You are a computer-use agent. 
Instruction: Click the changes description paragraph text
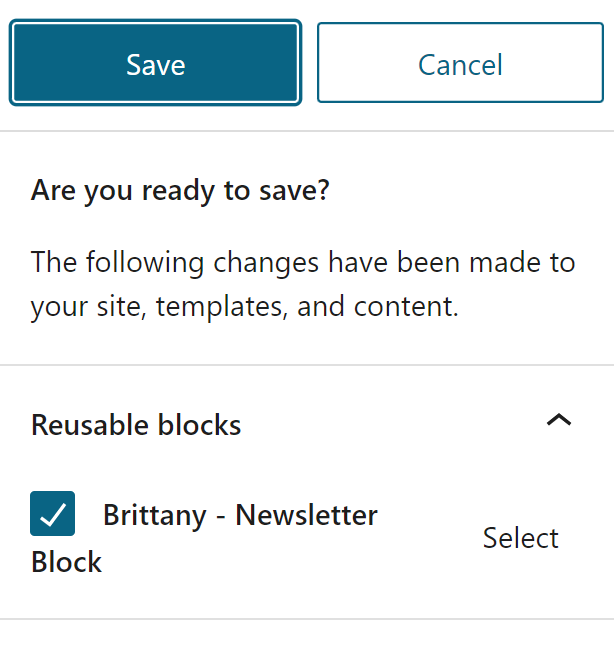tap(303, 284)
